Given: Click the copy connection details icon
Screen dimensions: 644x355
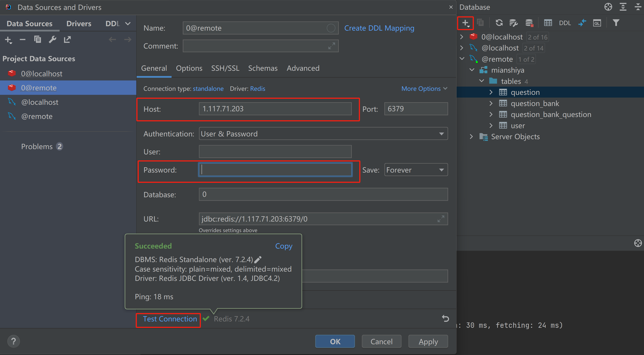Looking at the screenshot, I should coord(283,246).
